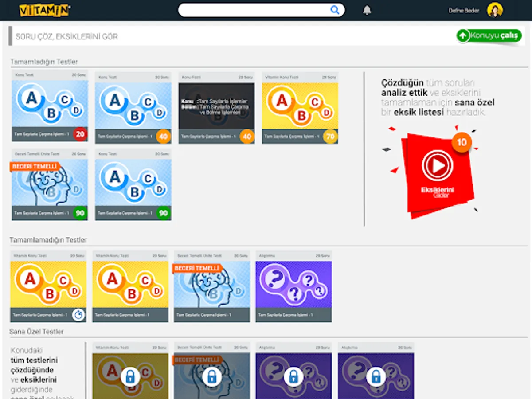Image resolution: width=532 pixels, height=399 pixels.
Task: Open Defne Beder's profile avatar
Action: 495,10
